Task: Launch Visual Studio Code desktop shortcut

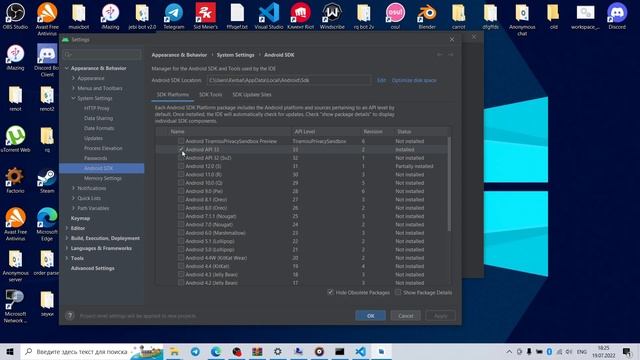Action: [269, 16]
